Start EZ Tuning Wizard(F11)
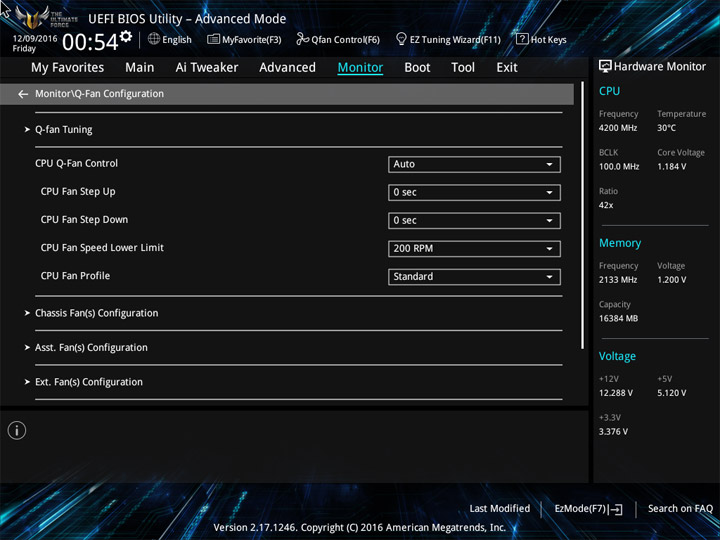The image size is (720, 540). pos(448,39)
